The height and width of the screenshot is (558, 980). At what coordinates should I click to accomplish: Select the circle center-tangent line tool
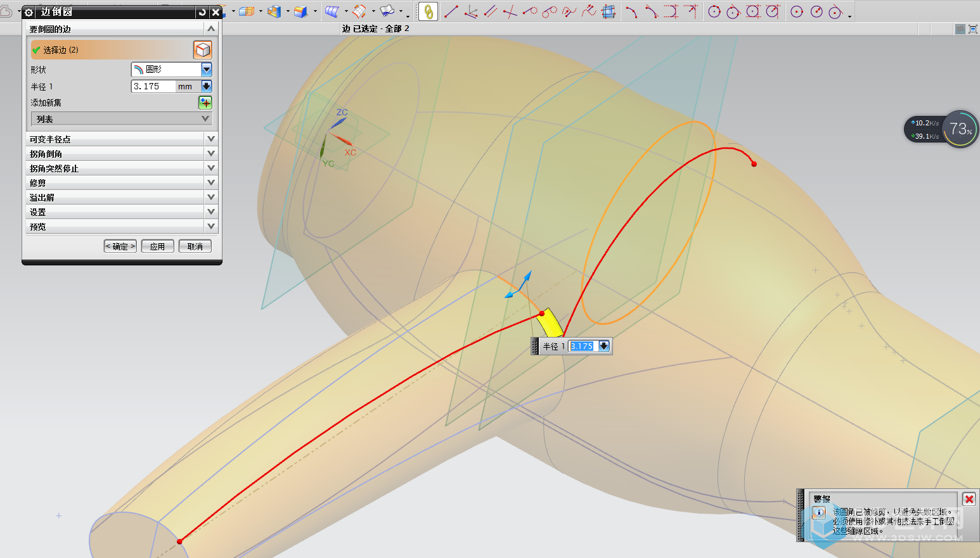click(835, 11)
